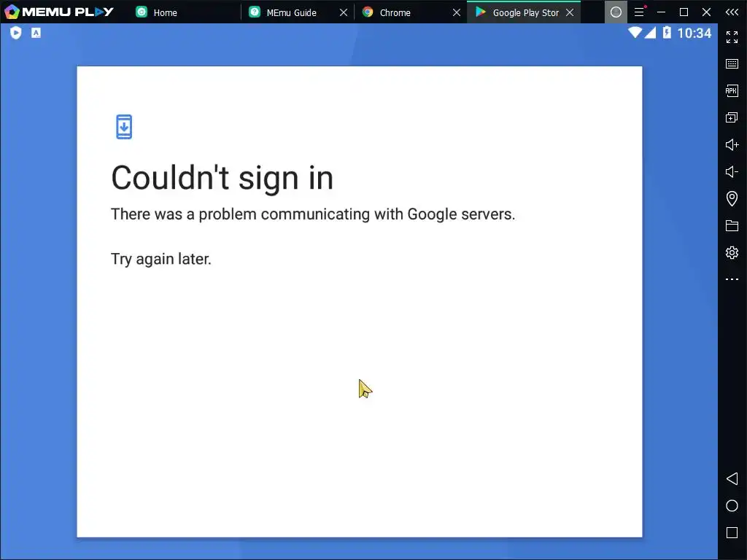
Task: Click the 10:34 clock
Action: (694, 33)
